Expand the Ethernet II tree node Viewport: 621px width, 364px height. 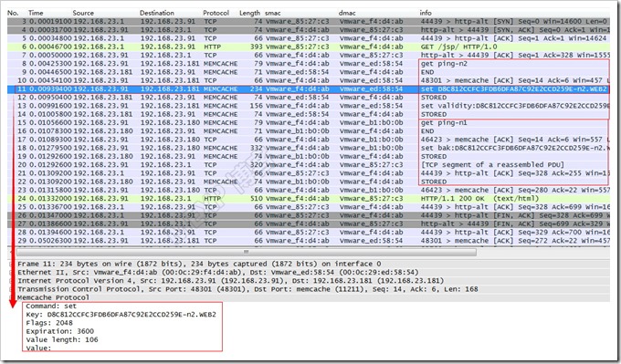pos(11,273)
